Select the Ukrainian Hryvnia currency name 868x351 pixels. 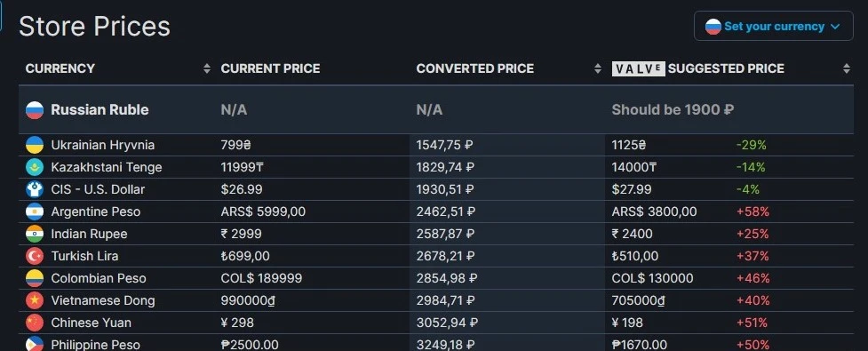103,145
